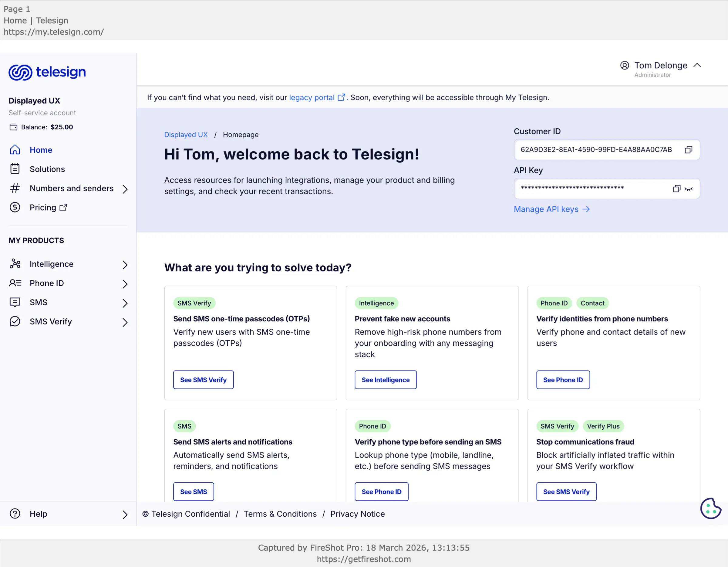The image size is (728, 567).
Task: Click the Telesign logo
Action: pyautogui.click(x=47, y=72)
